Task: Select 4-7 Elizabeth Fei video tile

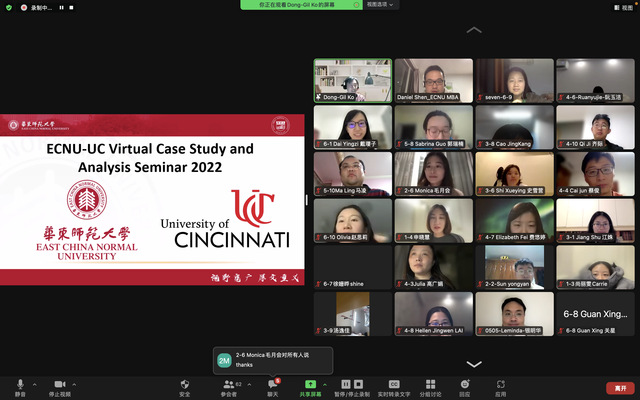Action: (x=515, y=220)
